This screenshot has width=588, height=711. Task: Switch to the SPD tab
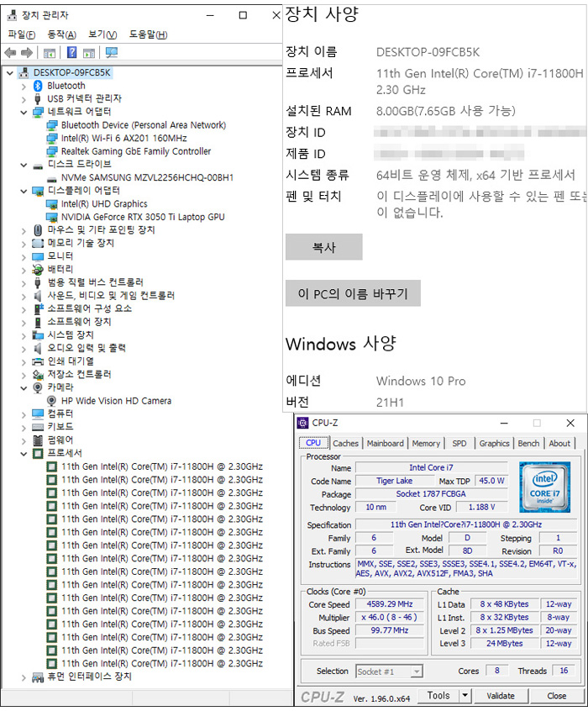pyautogui.click(x=459, y=444)
